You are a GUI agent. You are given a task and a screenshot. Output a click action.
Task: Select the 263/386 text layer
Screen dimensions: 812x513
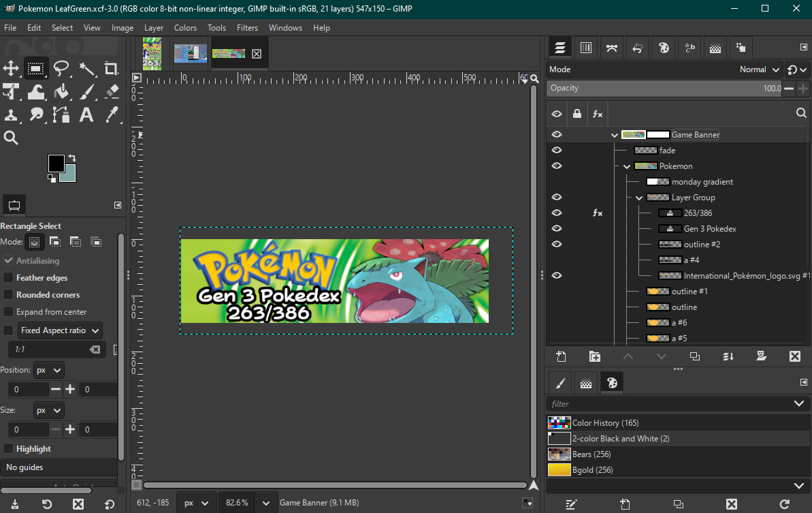click(698, 213)
